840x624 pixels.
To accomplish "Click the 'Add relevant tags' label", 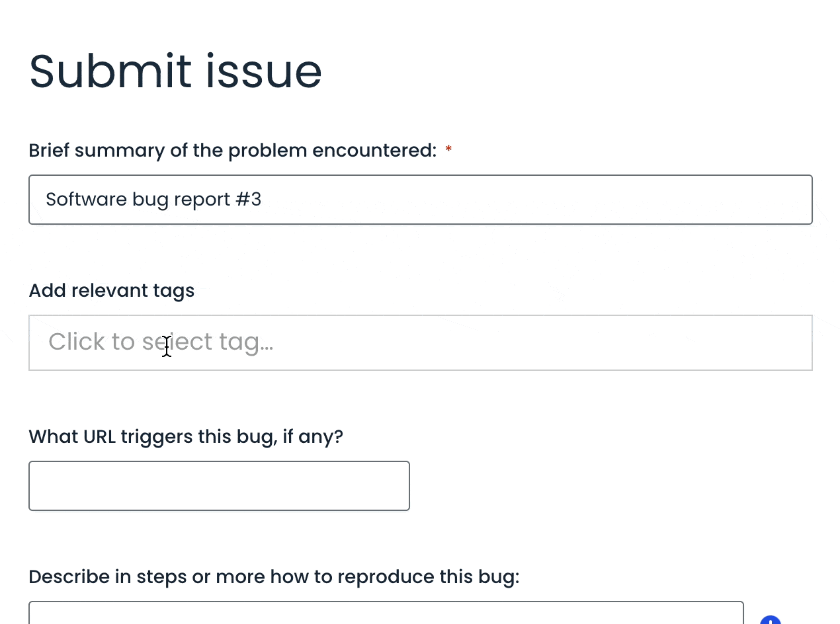I will tap(111, 291).
